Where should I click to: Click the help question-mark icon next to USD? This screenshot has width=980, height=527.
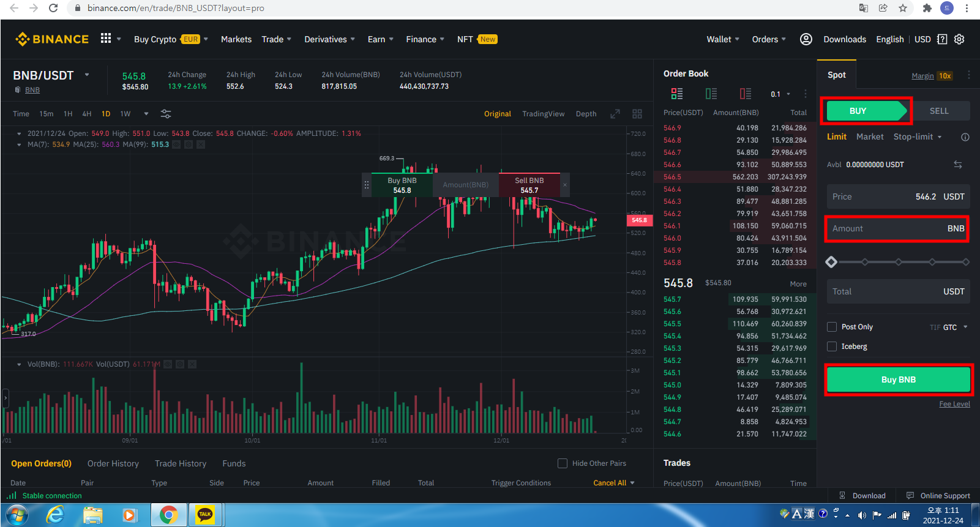pos(942,39)
